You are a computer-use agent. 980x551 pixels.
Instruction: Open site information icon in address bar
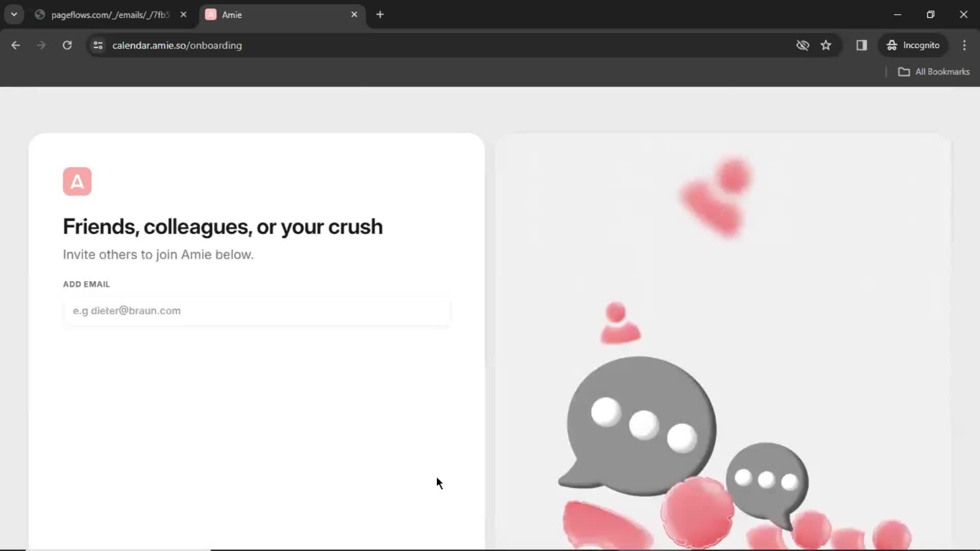98,45
